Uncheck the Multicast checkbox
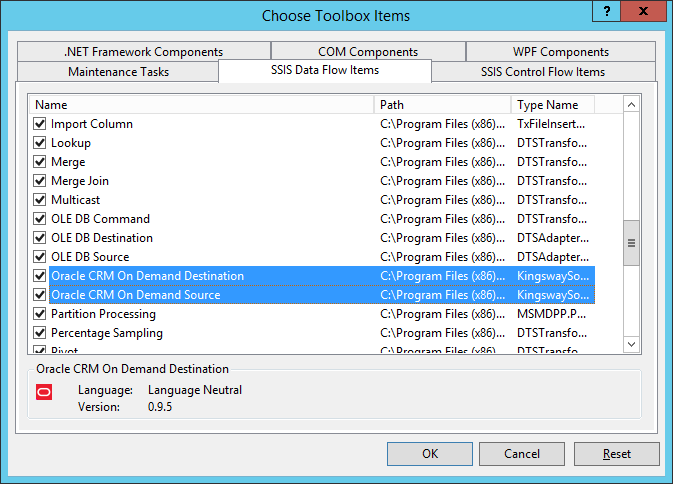Screen dimensions: 673x484 40,200
